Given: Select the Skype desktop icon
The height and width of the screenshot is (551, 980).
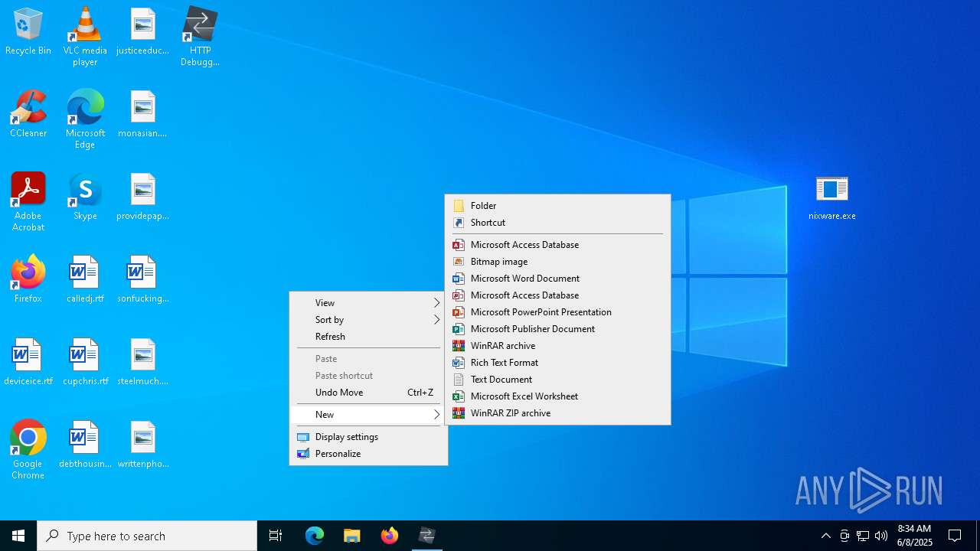Looking at the screenshot, I should tap(85, 197).
